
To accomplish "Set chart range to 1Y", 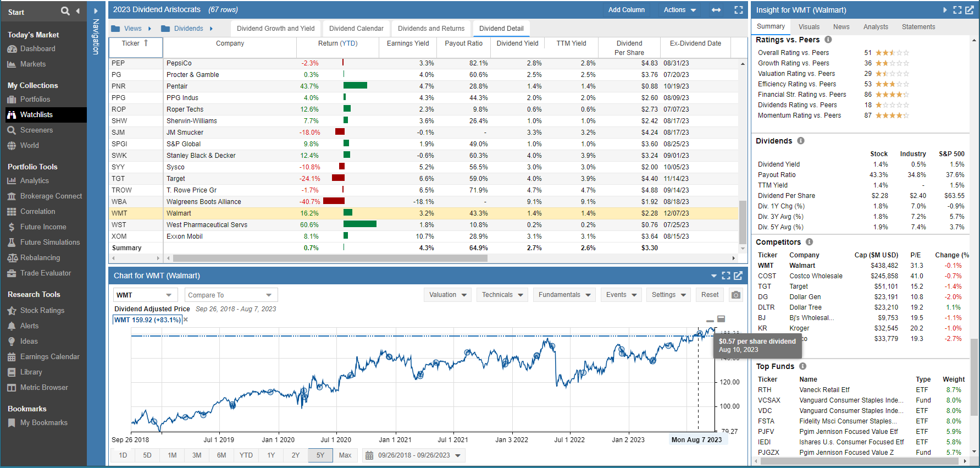I will [271, 455].
